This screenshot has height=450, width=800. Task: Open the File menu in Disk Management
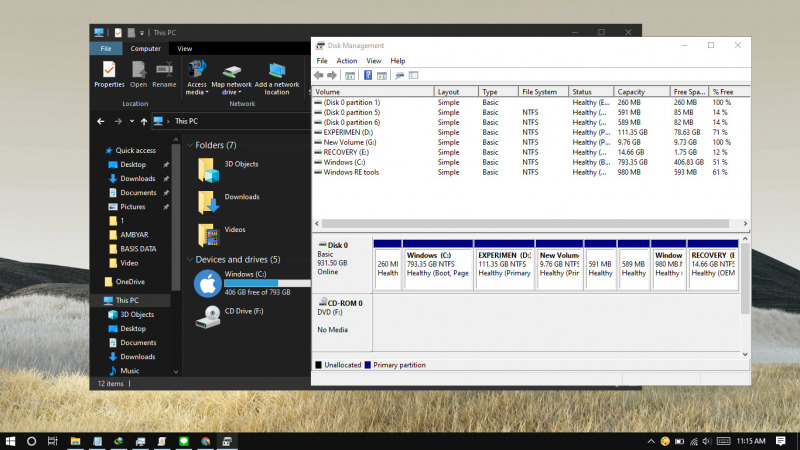[322, 61]
